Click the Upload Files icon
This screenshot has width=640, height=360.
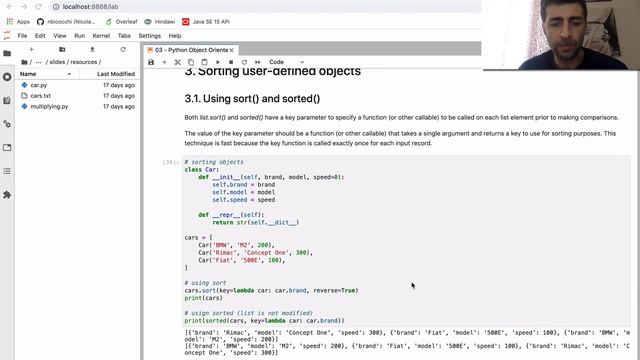(92, 49)
